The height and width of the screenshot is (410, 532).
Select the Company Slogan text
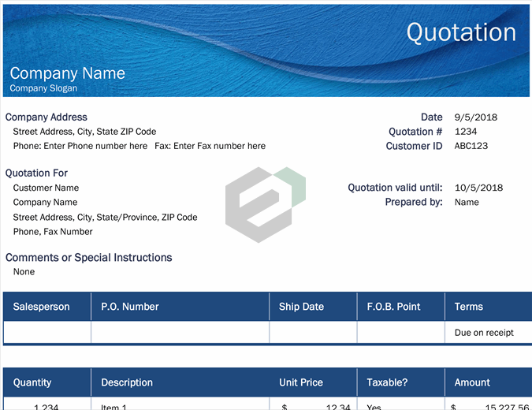44,88
